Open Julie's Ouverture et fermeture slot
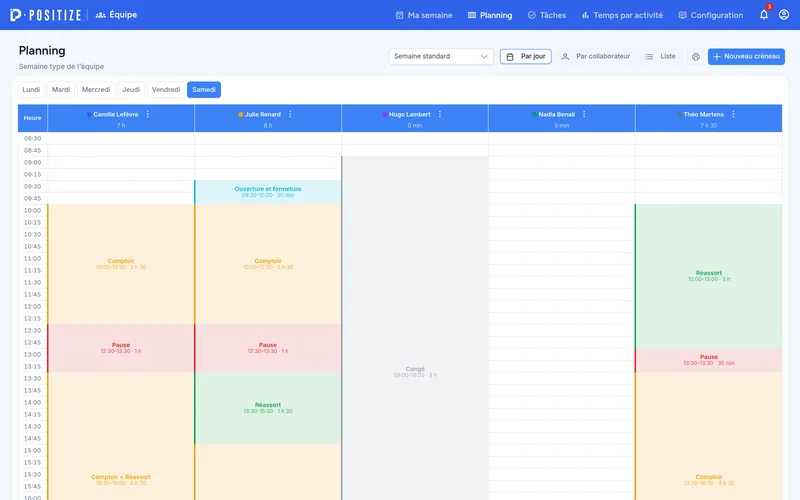 coord(268,192)
